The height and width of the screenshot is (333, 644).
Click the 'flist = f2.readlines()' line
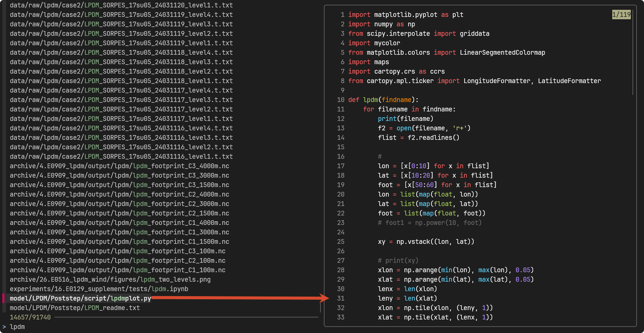click(419, 137)
